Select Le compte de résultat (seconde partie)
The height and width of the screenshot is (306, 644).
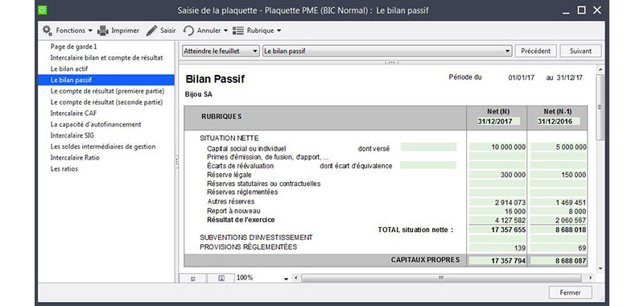(106, 101)
